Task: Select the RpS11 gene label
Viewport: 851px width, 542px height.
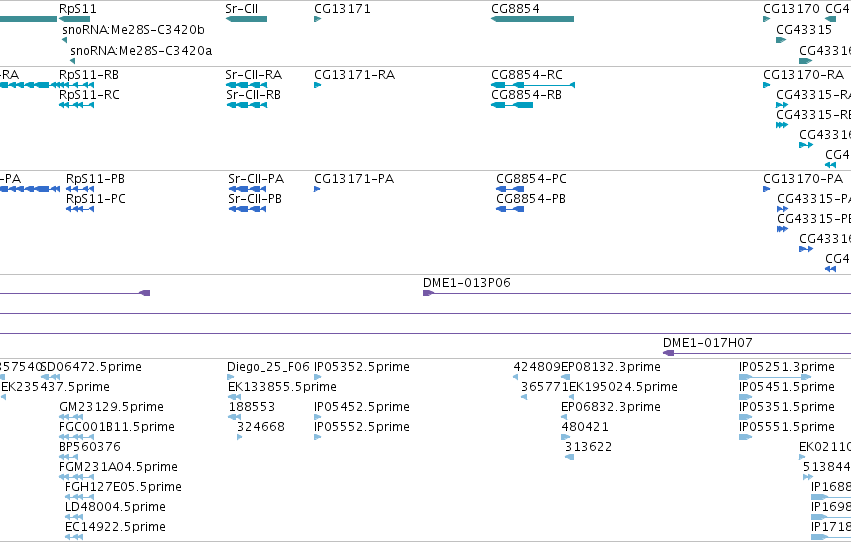Action: pos(78,9)
